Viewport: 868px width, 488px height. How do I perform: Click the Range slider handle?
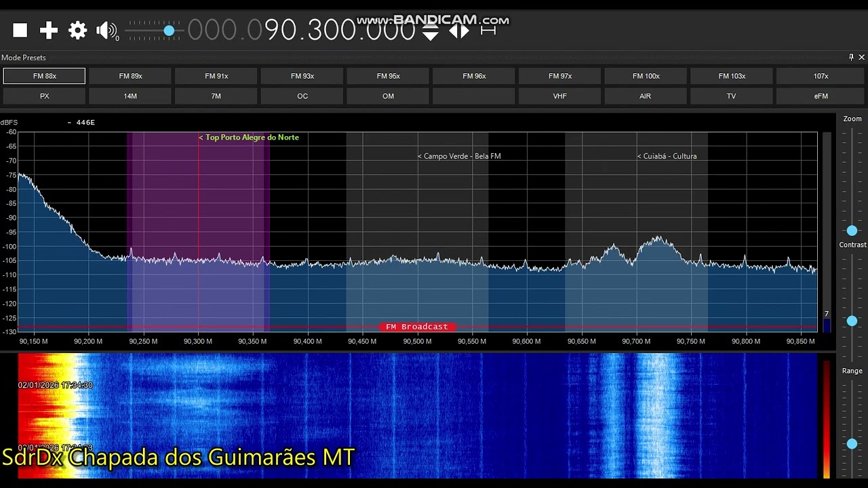[852, 444]
